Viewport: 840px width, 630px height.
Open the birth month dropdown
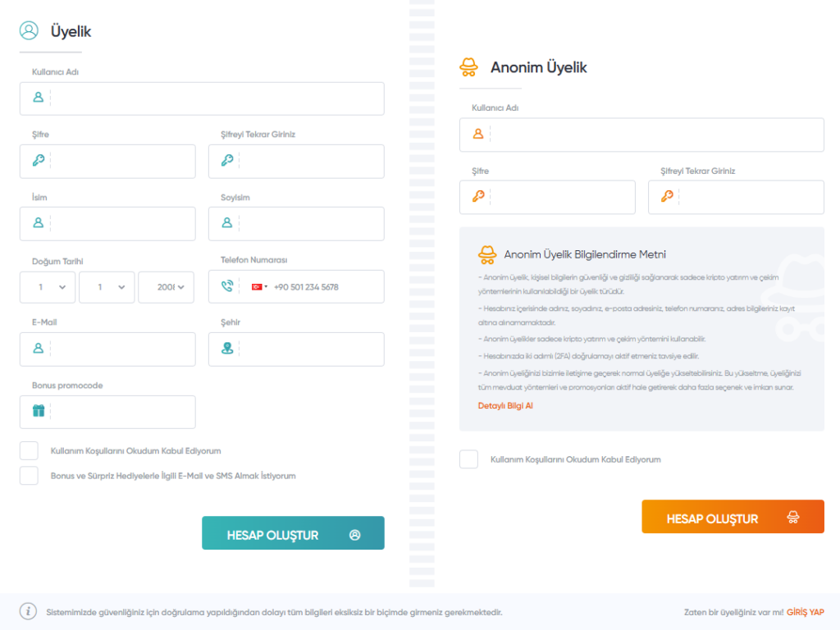(107, 287)
